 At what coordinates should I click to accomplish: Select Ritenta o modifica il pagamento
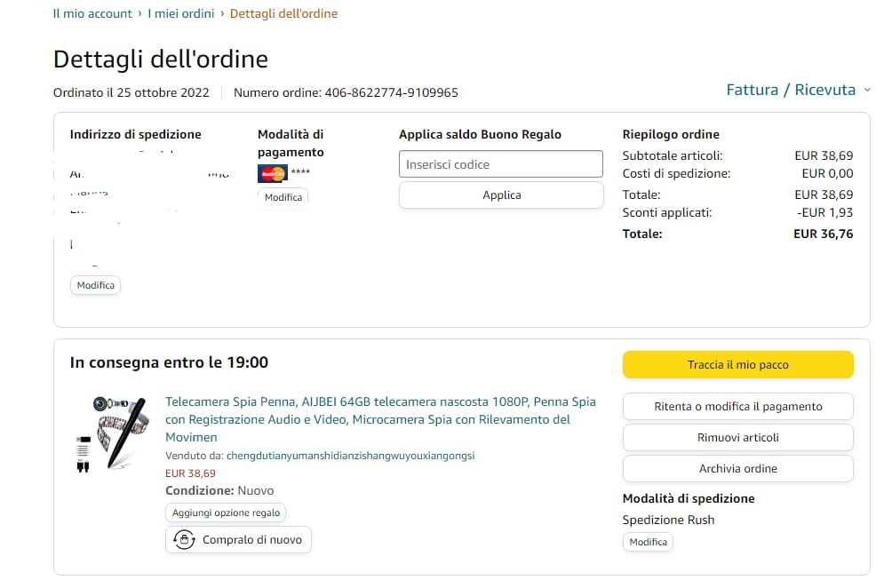pos(737,407)
